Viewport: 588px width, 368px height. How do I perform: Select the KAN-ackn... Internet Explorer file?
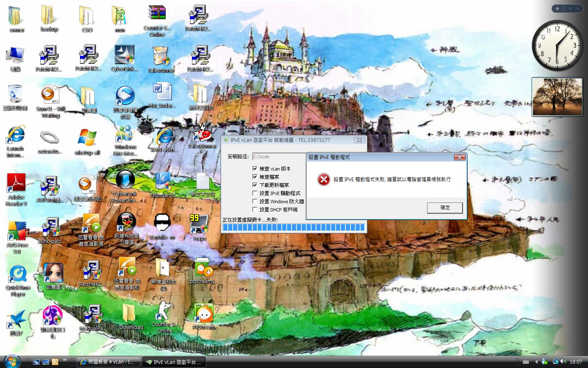click(x=164, y=139)
